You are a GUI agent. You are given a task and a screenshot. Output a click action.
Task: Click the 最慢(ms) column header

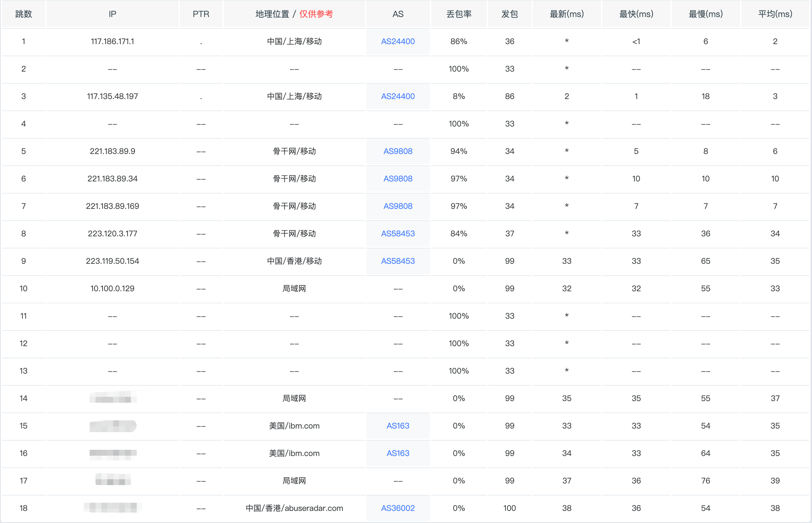tap(706, 14)
